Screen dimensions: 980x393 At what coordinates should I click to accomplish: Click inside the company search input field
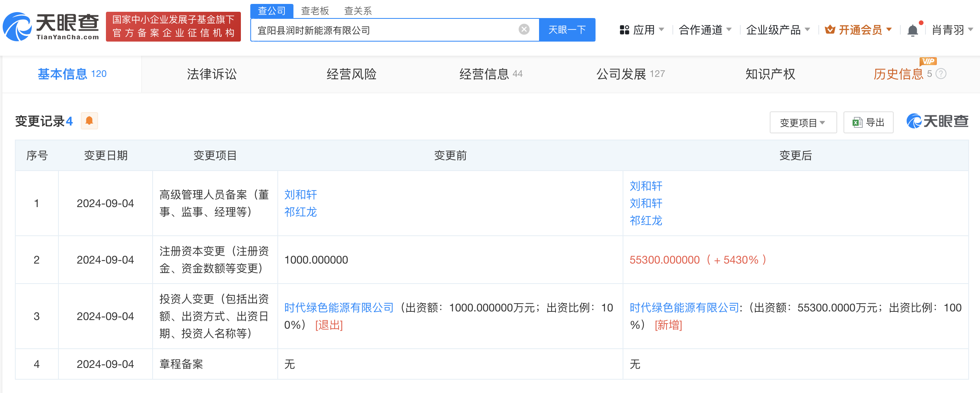(392, 29)
